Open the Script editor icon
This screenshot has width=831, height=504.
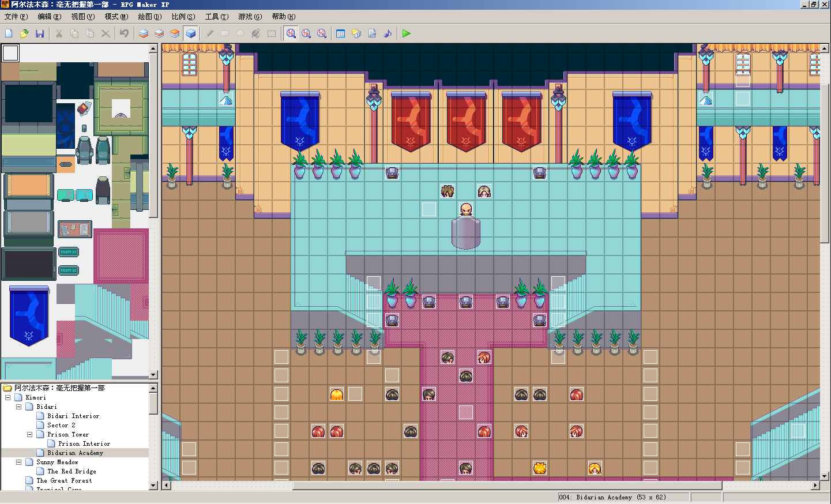click(x=372, y=33)
